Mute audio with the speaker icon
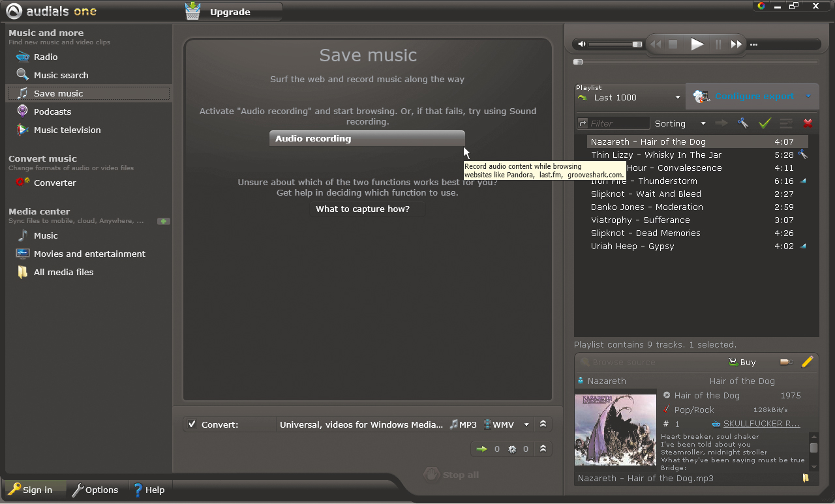 582,44
